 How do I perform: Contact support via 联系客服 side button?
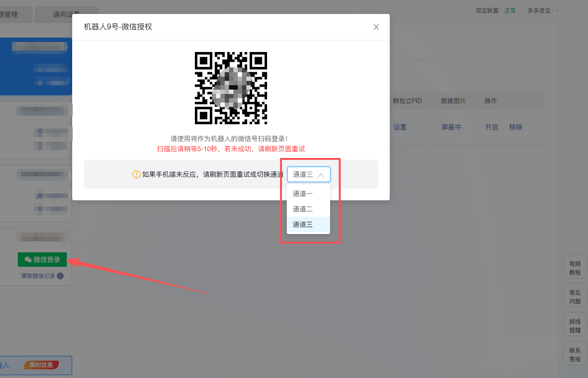[x=575, y=355]
